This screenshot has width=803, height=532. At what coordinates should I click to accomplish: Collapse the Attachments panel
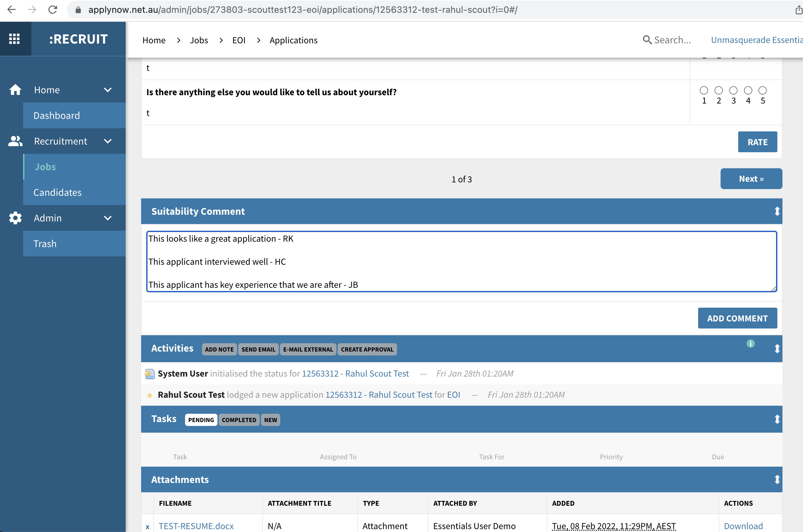[777, 479]
